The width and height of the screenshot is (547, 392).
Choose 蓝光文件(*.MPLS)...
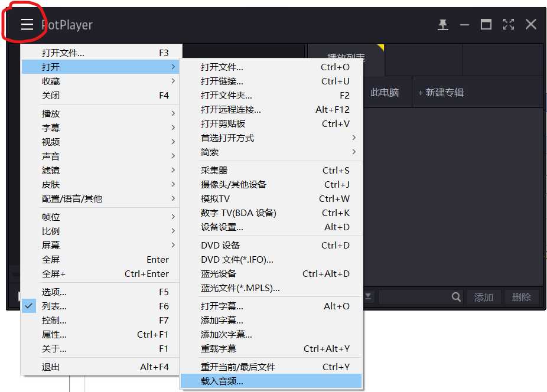(x=271, y=288)
